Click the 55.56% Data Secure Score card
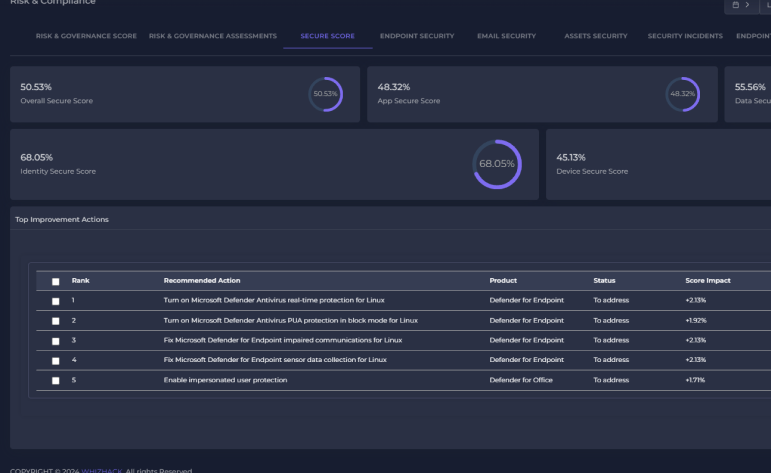Image resolution: width=771 pixels, height=473 pixels. tap(747, 94)
